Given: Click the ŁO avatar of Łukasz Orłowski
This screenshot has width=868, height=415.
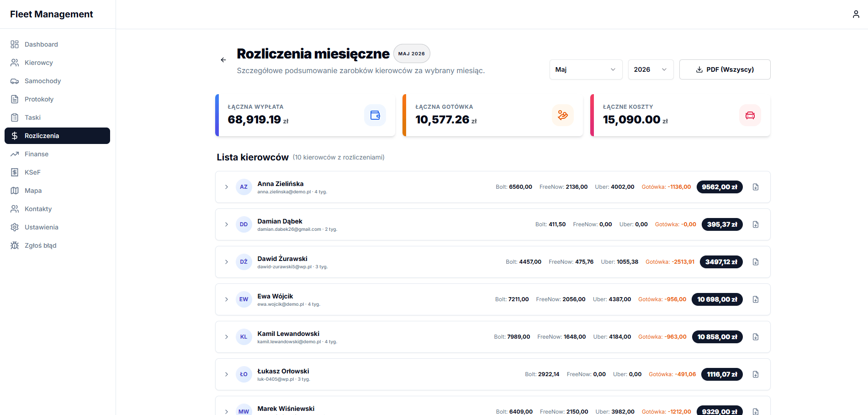Looking at the screenshot, I should (244, 374).
